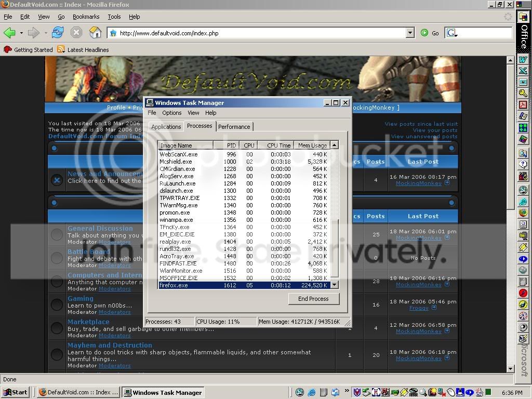Click red Flash icon in Office bar

[523, 293]
